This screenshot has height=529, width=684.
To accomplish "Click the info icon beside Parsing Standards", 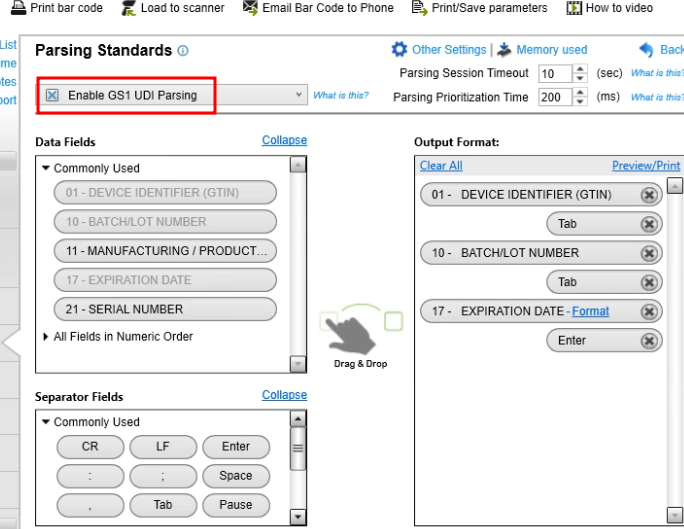I will coord(183,51).
